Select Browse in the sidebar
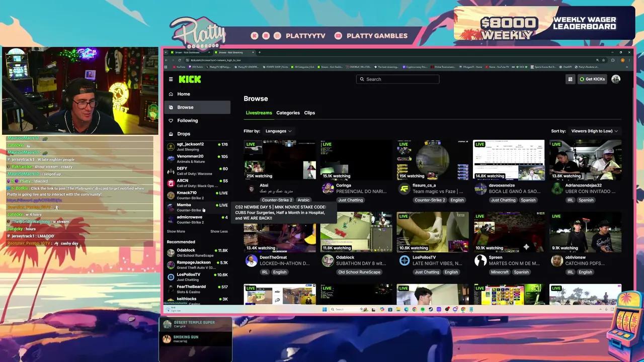Screen dimensions: 644x362 [x=197, y=107]
